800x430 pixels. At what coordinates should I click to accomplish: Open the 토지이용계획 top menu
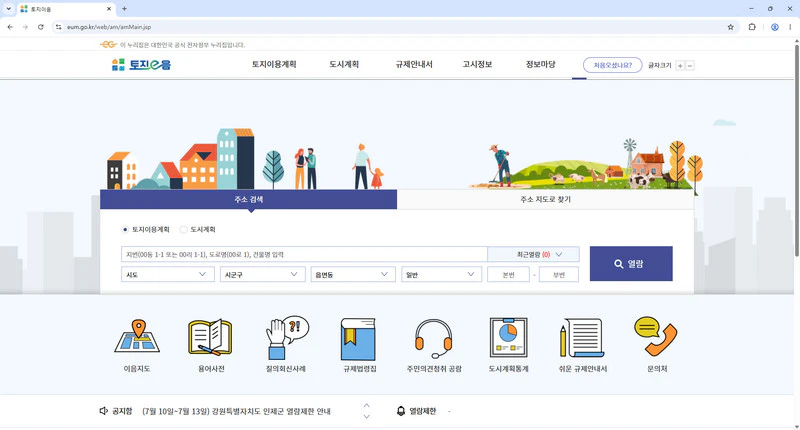(x=274, y=64)
